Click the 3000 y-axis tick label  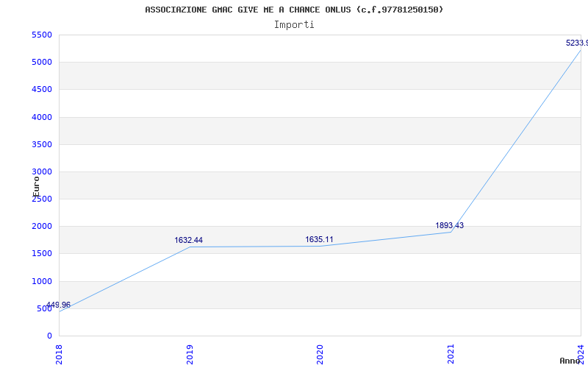[42, 171]
